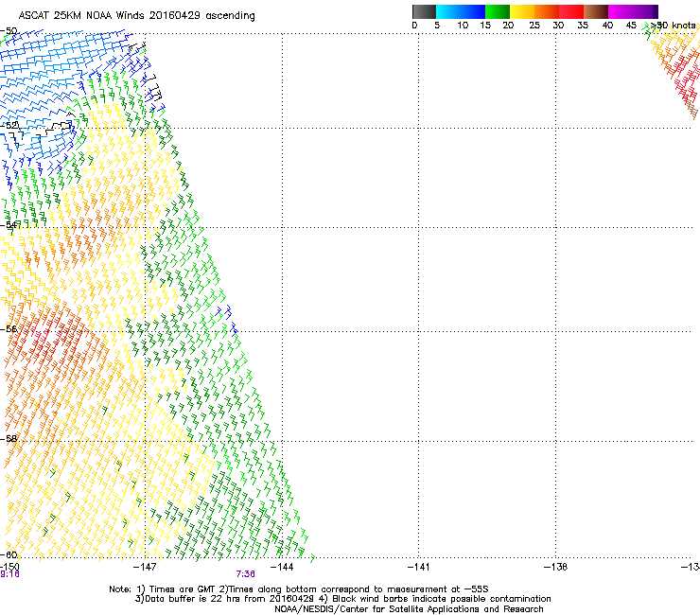Image resolution: width=700 pixels, height=615 pixels.
Task: Click the brown 35-40 knots legend swatch
Action: (x=596, y=11)
